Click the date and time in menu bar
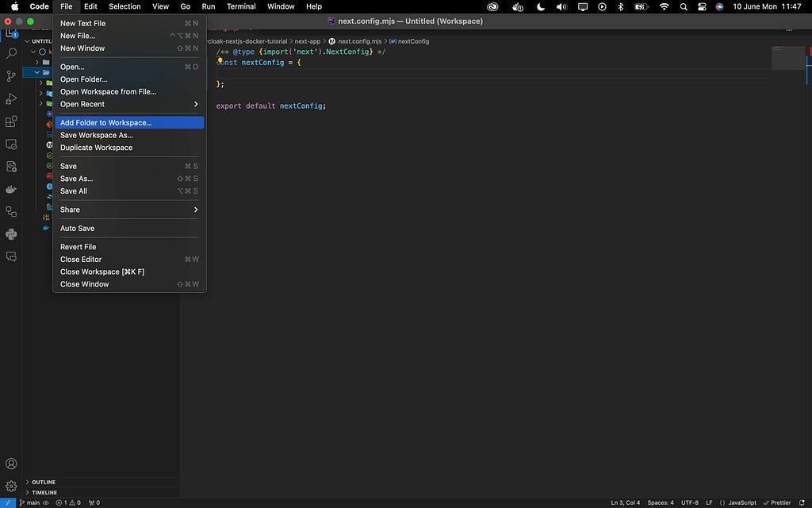 pos(767,6)
